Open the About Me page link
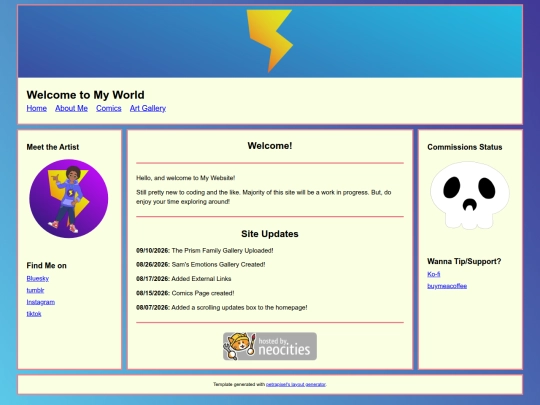The width and height of the screenshot is (540, 405). [71, 108]
